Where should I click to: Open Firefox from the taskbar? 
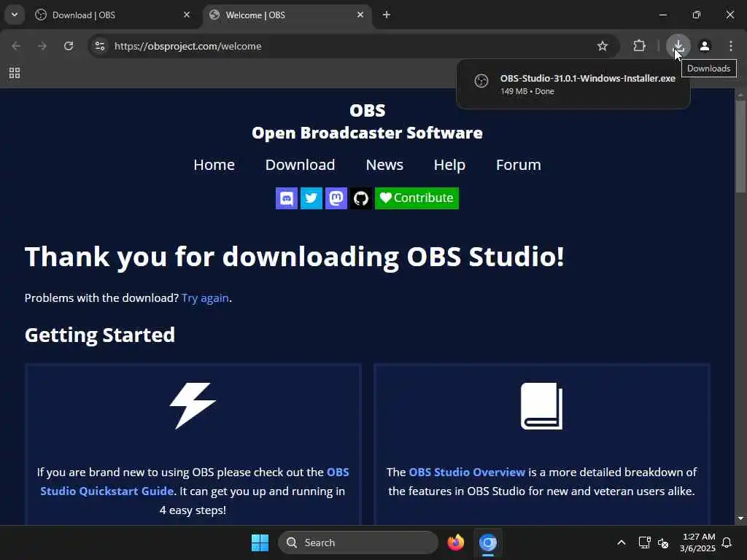pyautogui.click(x=456, y=542)
